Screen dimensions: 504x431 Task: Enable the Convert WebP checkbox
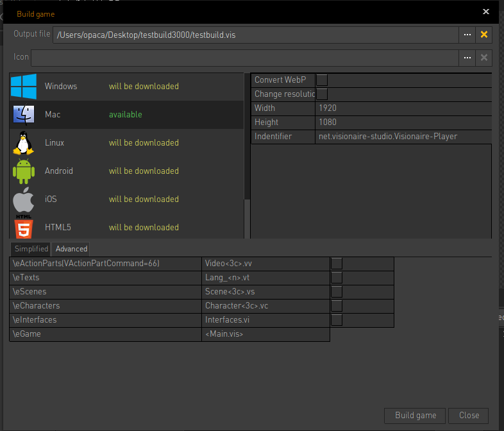pyautogui.click(x=322, y=80)
